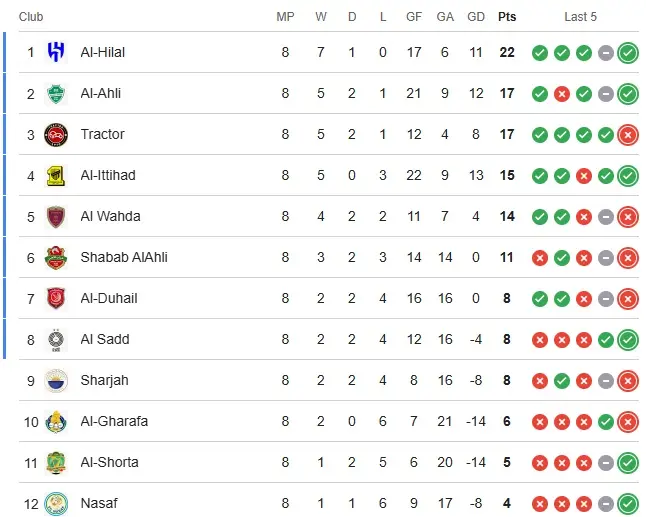Image resolution: width=646 pixels, height=517 pixels.
Task: Click the Pts column header
Action: [x=507, y=17]
